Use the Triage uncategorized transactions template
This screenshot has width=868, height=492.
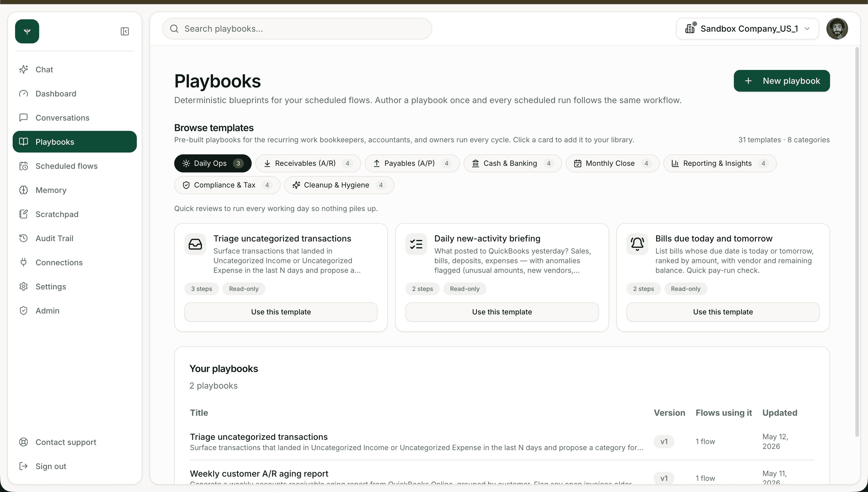(x=281, y=312)
